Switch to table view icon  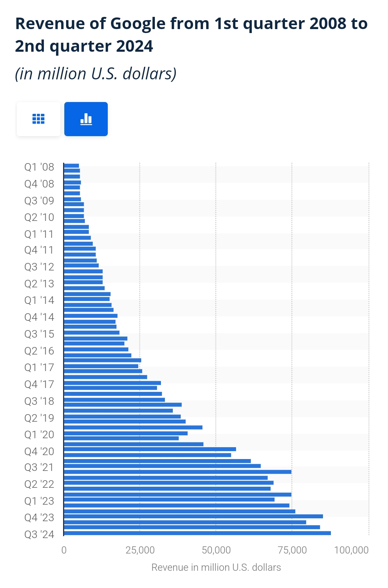[x=38, y=119]
